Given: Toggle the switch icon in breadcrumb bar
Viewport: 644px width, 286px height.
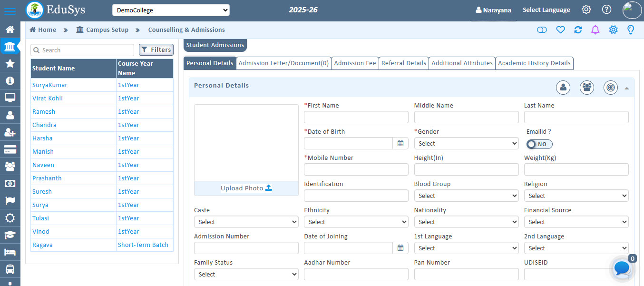Looking at the screenshot, I should (542, 30).
